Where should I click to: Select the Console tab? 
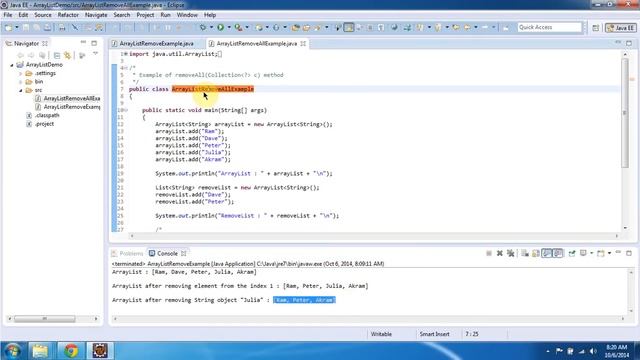(167, 253)
